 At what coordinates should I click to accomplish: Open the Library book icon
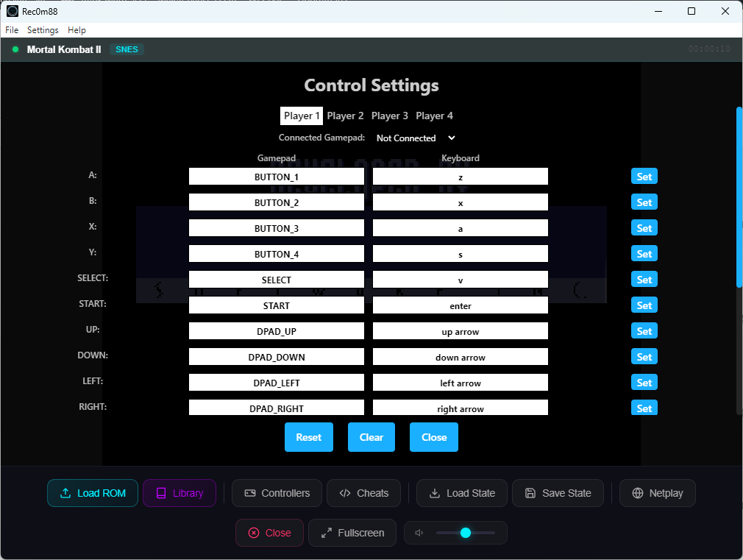(161, 493)
